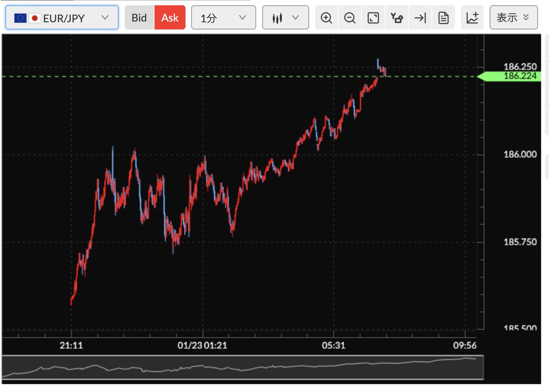The width and height of the screenshot is (549, 392).
Task: Open the 1分 timeframe dropdown
Action: pyautogui.click(x=223, y=18)
